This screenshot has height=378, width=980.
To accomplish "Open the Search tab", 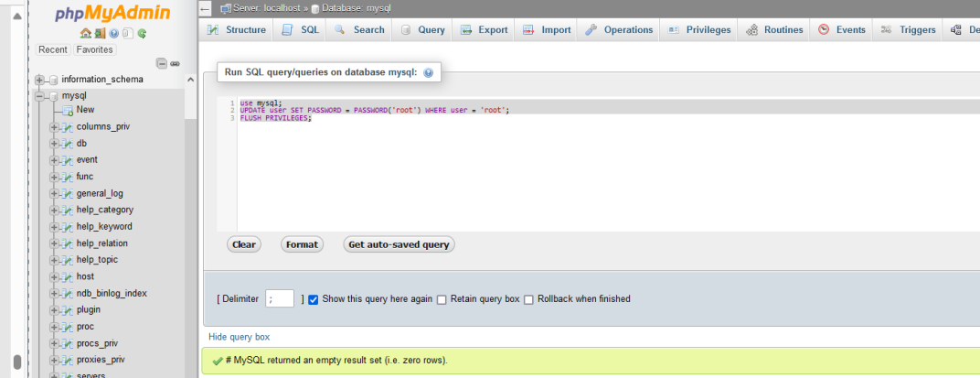I will point(358,30).
